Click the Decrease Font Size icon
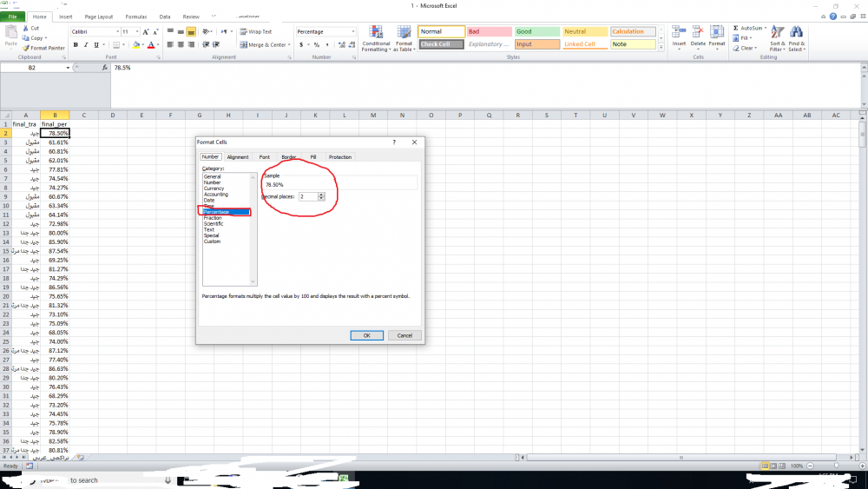Viewport: 868px width, 489px height. [x=155, y=32]
